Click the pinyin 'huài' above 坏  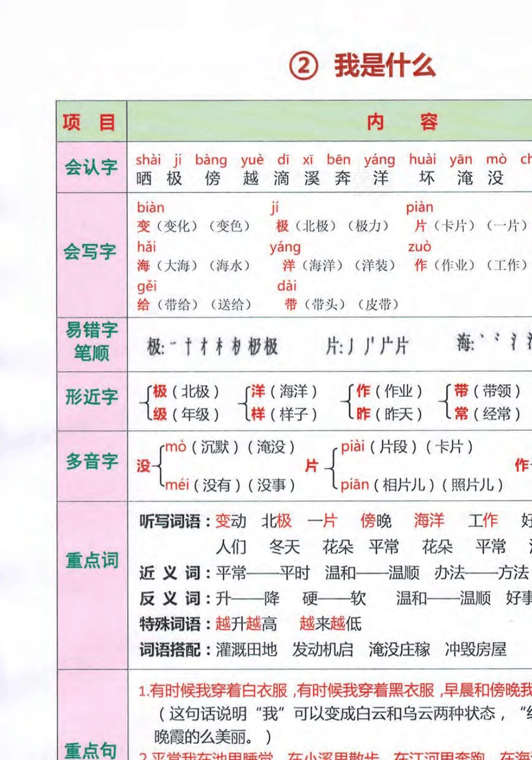click(x=422, y=159)
